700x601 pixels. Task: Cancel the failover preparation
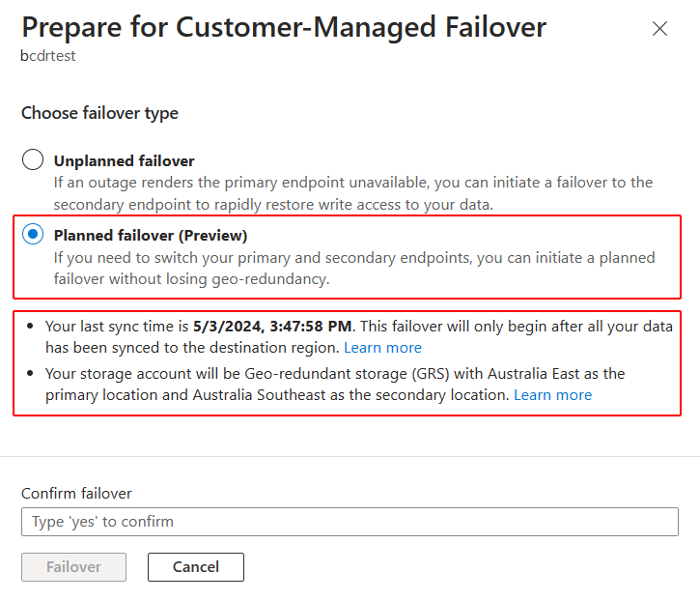point(195,567)
